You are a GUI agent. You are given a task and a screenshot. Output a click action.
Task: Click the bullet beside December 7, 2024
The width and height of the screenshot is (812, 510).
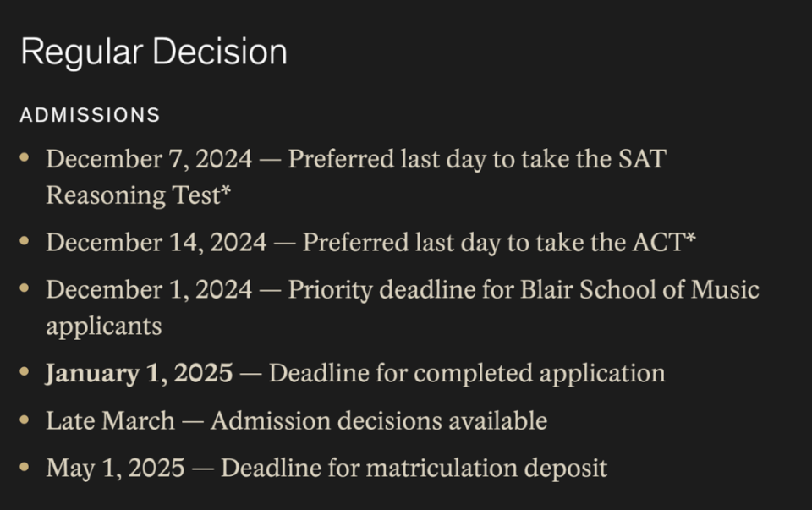pyautogui.click(x=25, y=157)
